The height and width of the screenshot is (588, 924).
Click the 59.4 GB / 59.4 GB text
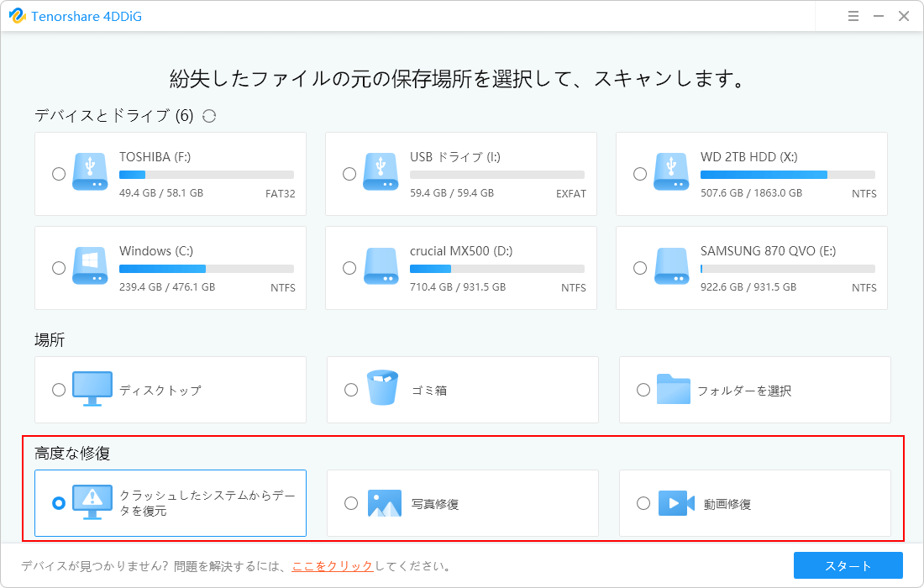(x=451, y=192)
